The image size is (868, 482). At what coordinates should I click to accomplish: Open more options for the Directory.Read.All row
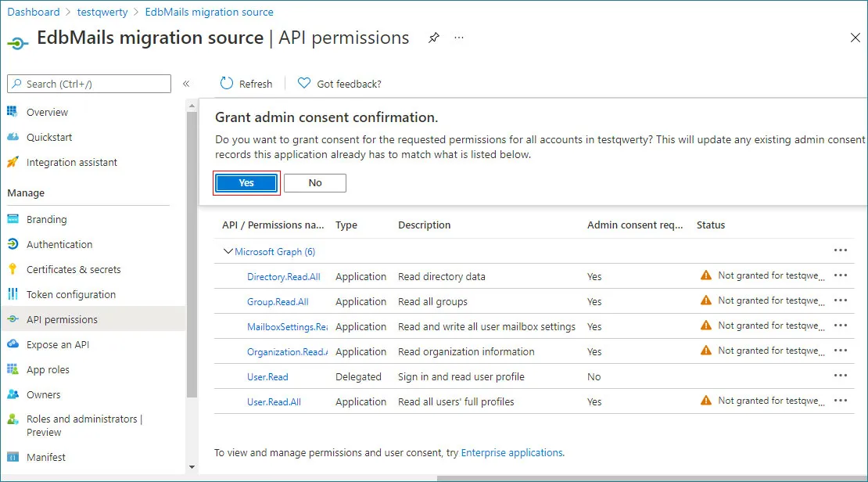(841, 275)
